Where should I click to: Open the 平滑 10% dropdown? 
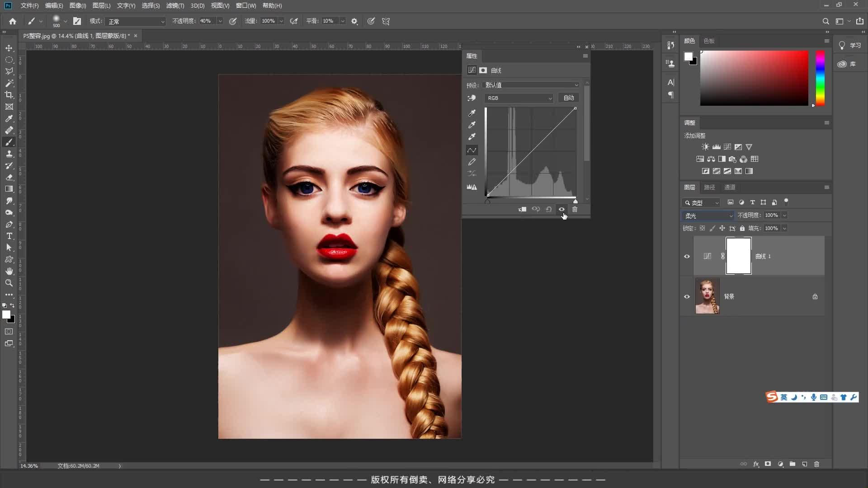(x=343, y=21)
